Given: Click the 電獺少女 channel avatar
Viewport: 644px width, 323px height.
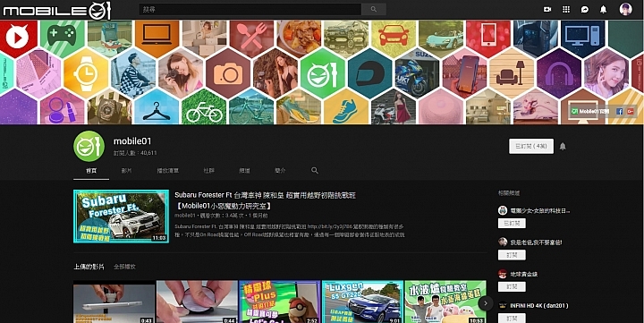Looking at the screenshot, I should pos(503,210).
